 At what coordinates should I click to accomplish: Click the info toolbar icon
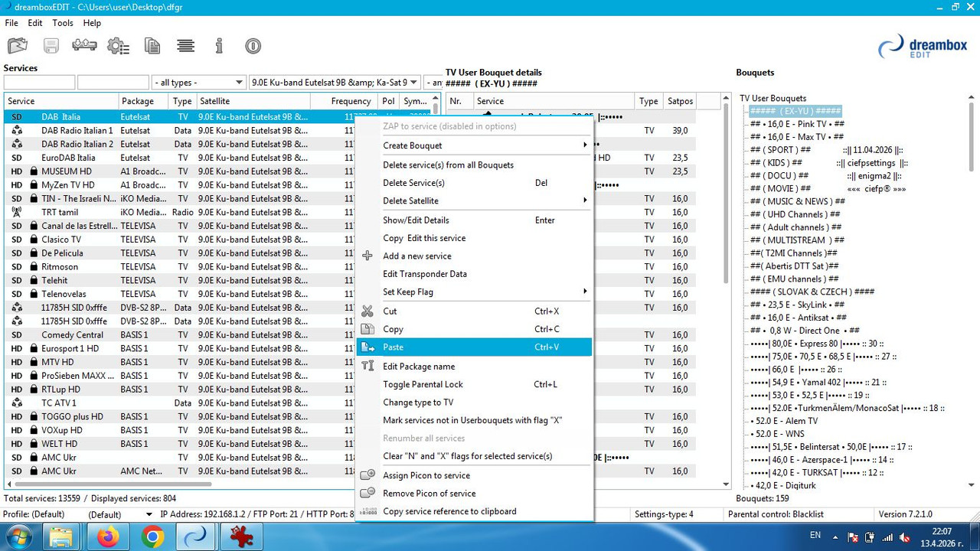pyautogui.click(x=219, y=46)
